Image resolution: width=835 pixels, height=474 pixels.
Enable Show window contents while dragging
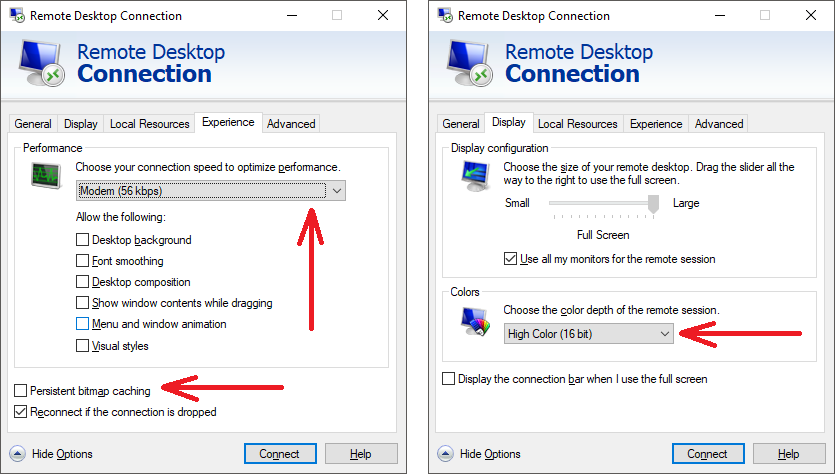pyautogui.click(x=82, y=303)
